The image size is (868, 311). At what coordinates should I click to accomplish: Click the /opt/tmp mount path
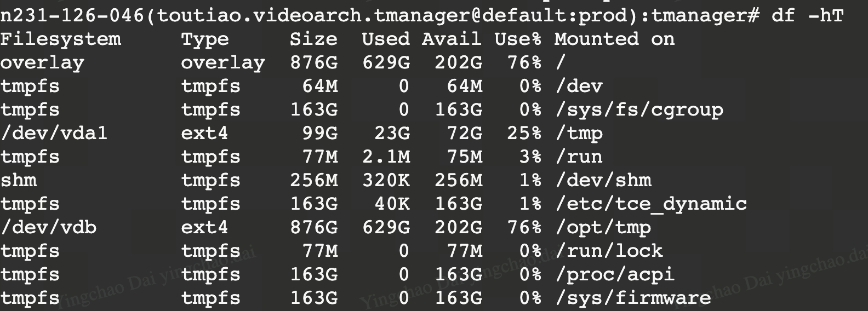603,227
